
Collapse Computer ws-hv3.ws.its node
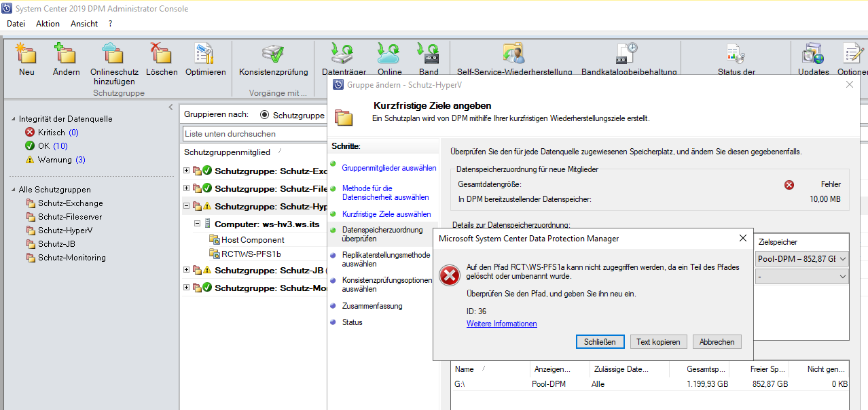(197, 224)
